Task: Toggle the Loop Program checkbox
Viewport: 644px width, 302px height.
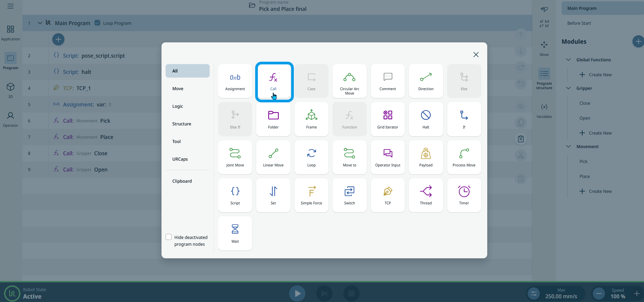Action: (97, 23)
